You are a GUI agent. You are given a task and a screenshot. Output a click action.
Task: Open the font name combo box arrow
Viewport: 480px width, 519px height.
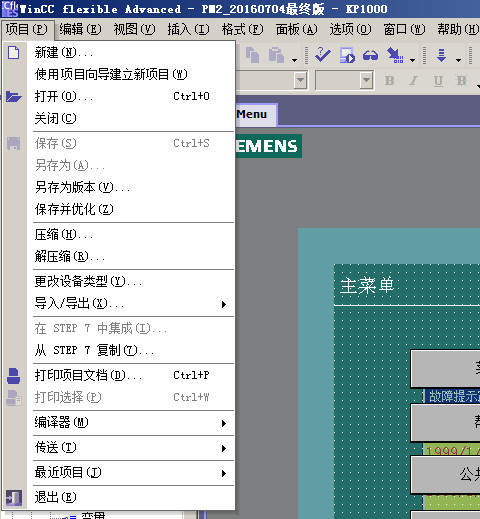tap(300, 80)
